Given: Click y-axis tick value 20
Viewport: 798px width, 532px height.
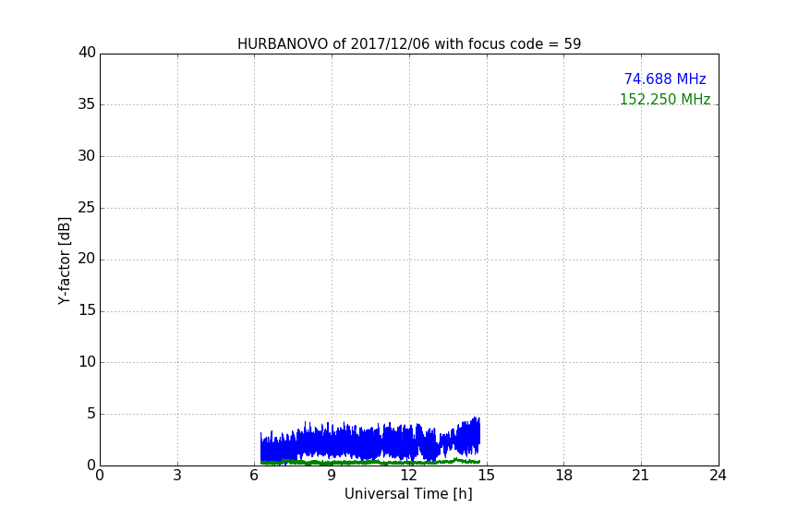Looking at the screenshot, I should (x=87, y=259).
